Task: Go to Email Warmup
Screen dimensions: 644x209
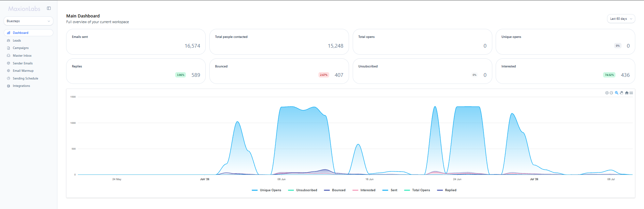Action: point(23,71)
